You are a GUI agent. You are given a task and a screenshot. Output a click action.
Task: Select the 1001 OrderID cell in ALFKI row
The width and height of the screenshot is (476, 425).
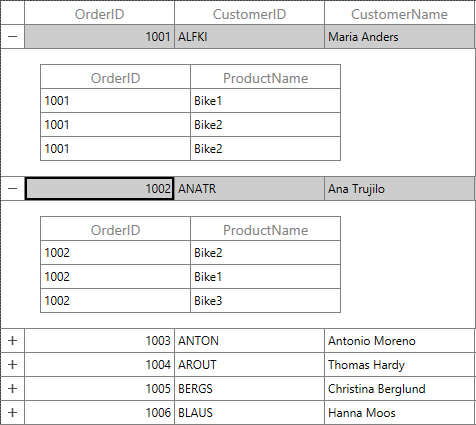99,37
